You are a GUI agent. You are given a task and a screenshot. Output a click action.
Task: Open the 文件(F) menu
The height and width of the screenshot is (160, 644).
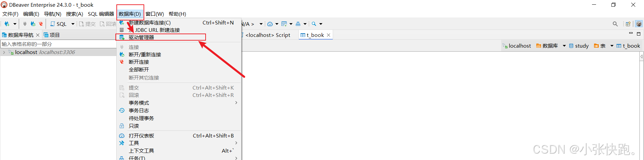coord(10,14)
